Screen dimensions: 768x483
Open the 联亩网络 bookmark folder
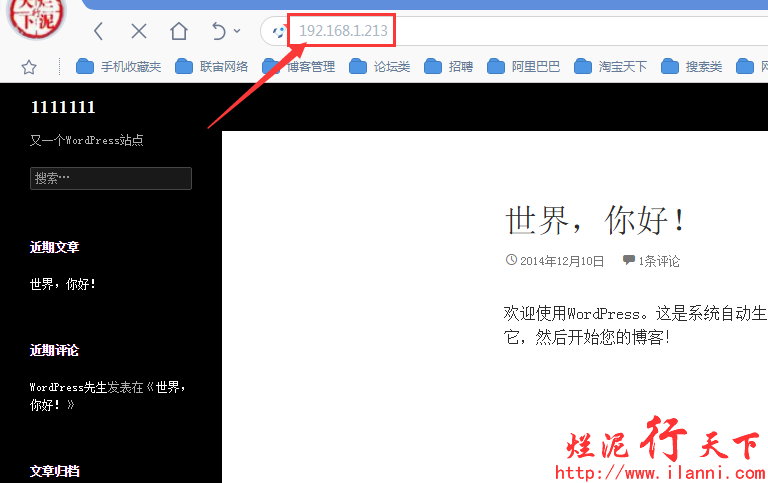pos(211,67)
